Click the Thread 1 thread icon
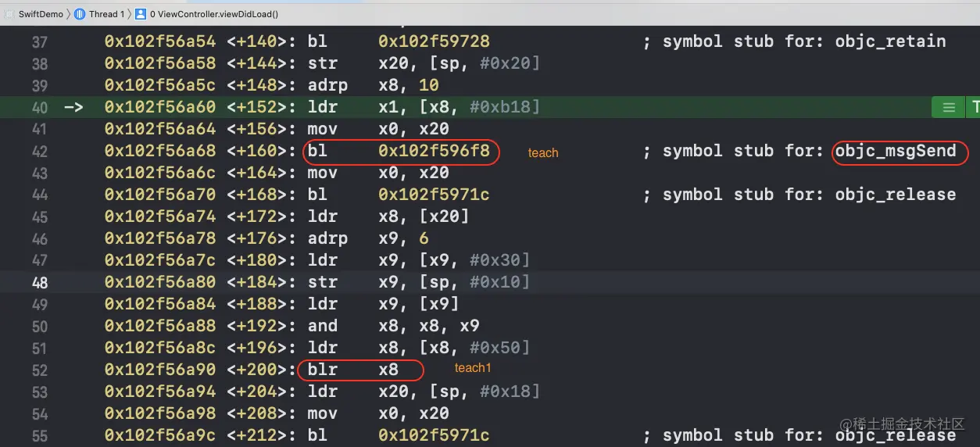 [x=80, y=14]
